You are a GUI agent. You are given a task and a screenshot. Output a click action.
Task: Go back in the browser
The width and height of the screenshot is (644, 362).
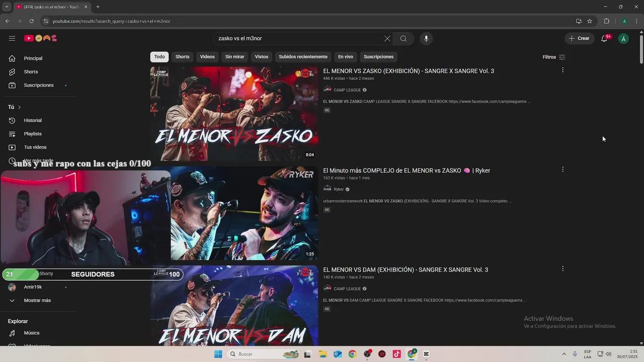pyautogui.click(x=7, y=21)
